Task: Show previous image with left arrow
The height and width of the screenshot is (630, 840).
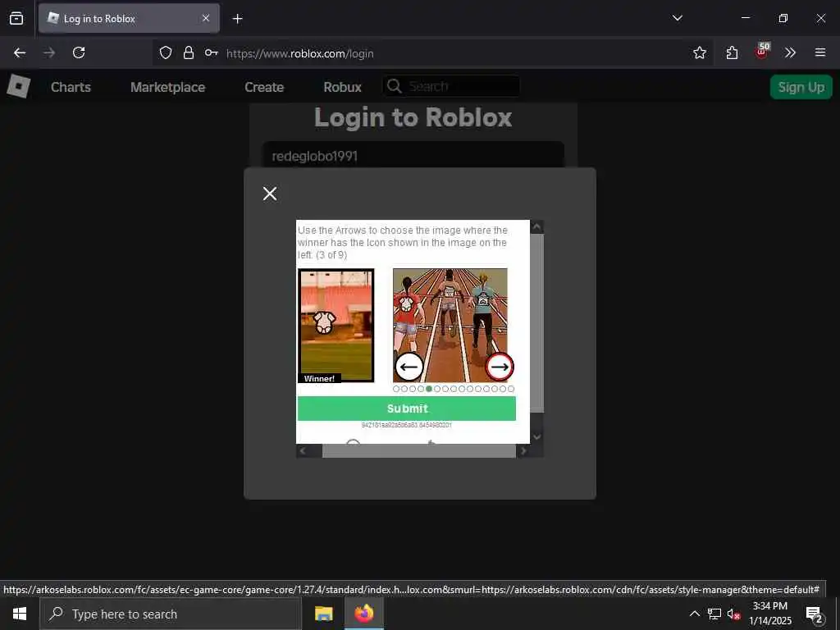Action: (x=409, y=367)
